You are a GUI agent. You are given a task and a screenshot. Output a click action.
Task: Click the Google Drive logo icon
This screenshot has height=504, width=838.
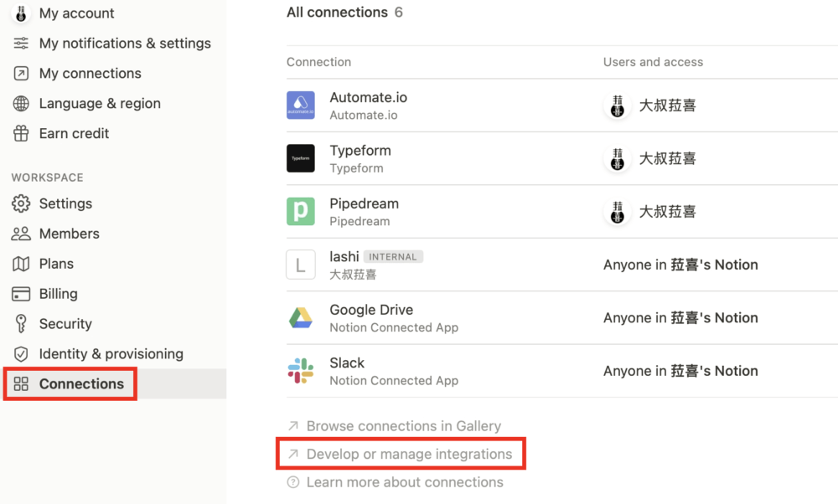(301, 317)
